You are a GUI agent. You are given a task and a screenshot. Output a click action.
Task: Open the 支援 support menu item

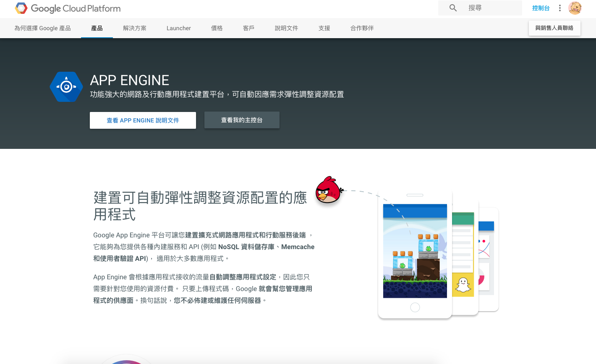pos(324,28)
